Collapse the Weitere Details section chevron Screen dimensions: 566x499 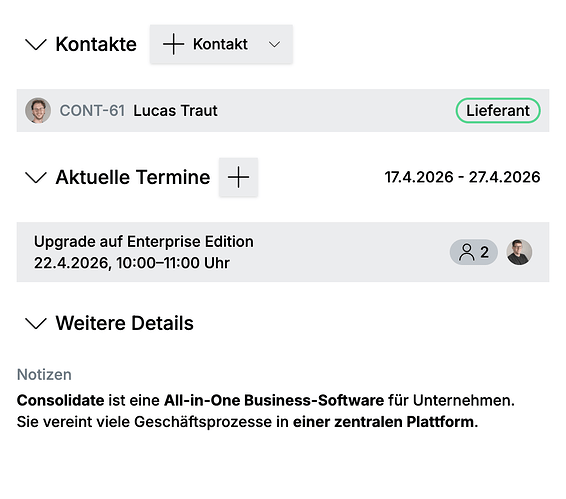36,323
